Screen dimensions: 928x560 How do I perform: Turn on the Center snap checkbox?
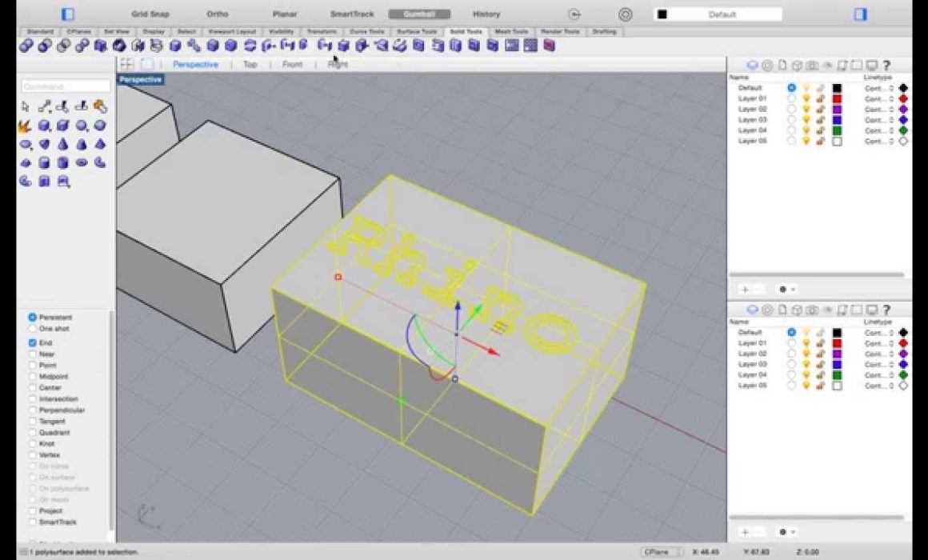pos(33,388)
